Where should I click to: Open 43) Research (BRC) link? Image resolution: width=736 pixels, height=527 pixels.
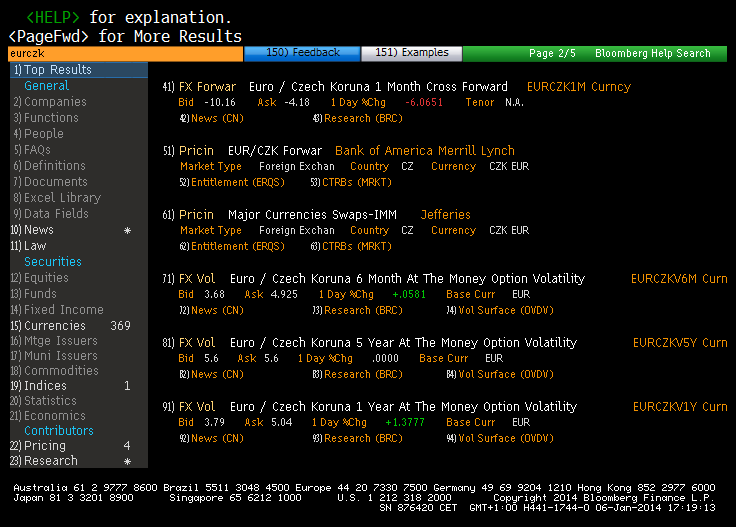[x=358, y=118]
